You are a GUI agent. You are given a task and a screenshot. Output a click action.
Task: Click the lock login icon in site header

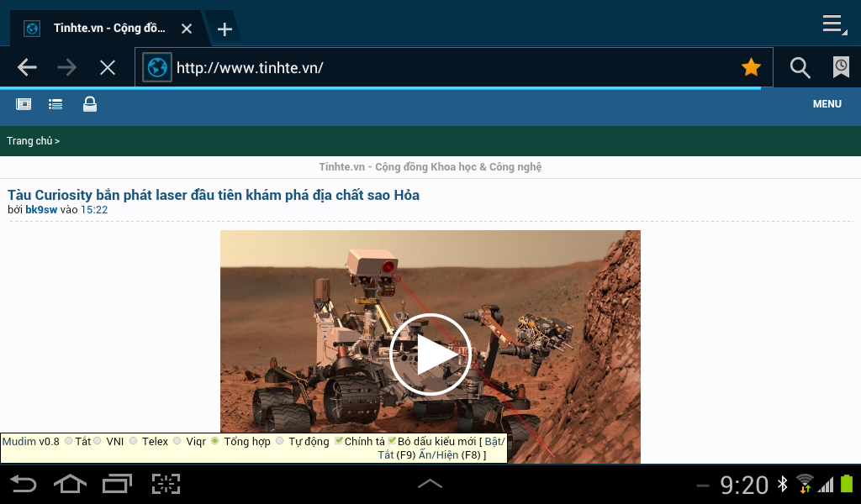pyautogui.click(x=89, y=104)
